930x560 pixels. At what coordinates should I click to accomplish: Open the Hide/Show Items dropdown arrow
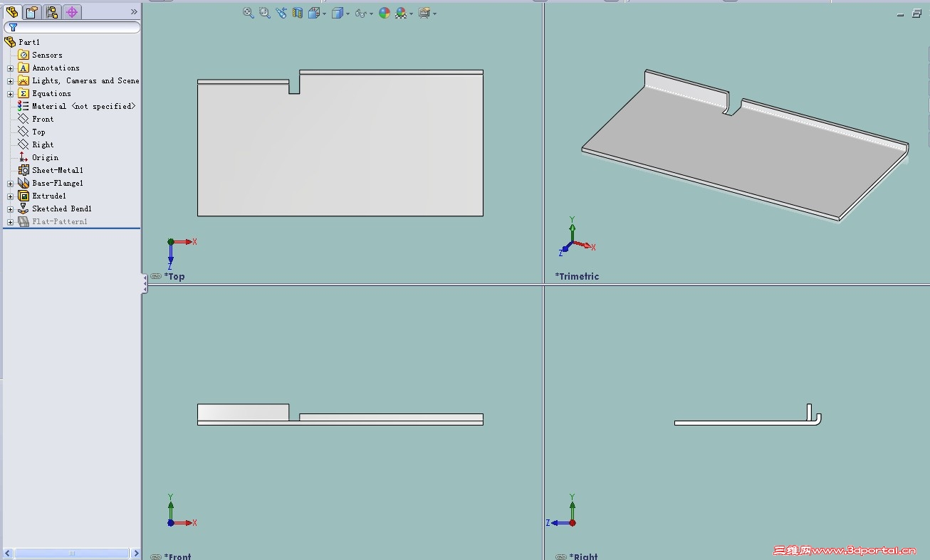[x=372, y=14]
